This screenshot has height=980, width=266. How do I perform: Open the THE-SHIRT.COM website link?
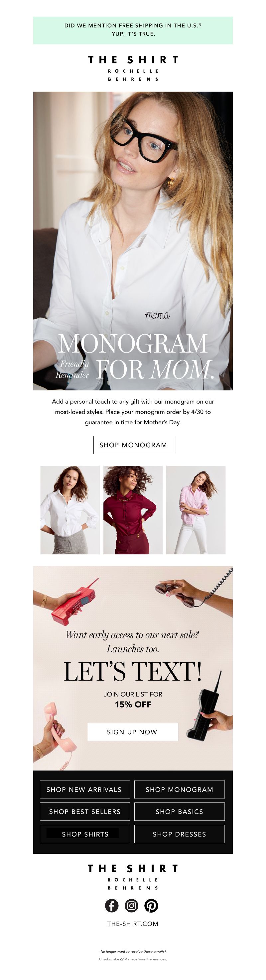click(133, 924)
